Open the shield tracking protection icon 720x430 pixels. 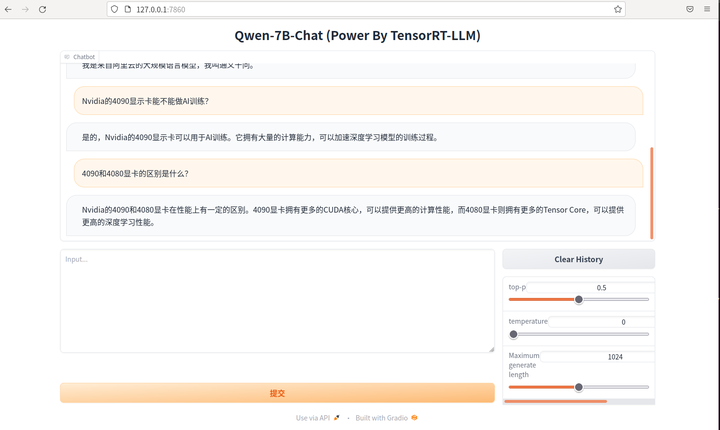[x=115, y=9]
